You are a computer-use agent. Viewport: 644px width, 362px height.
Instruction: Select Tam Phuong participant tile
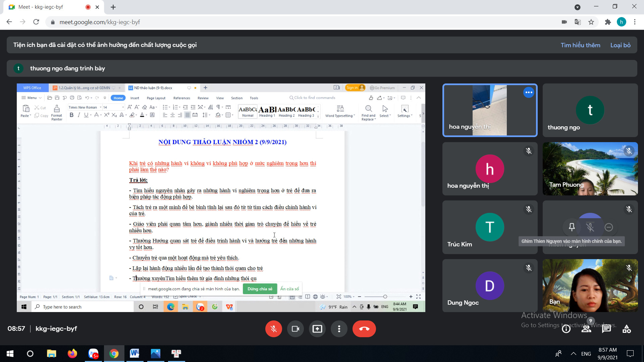pyautogui.click(x=590, y=169)
